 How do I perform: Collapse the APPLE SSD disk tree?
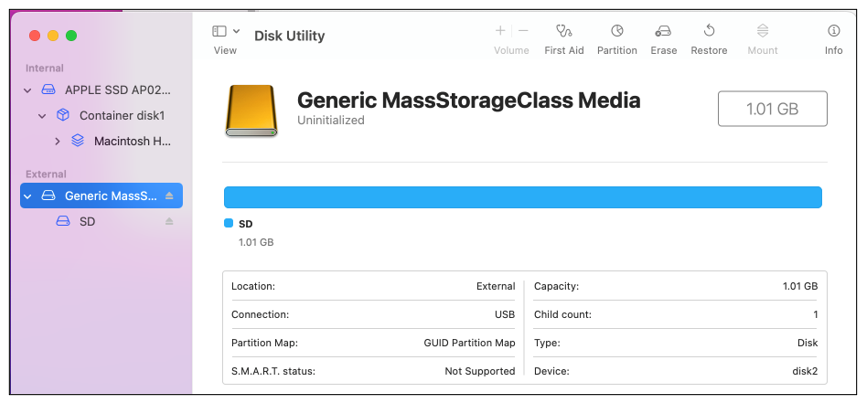(x=28, y=90)
